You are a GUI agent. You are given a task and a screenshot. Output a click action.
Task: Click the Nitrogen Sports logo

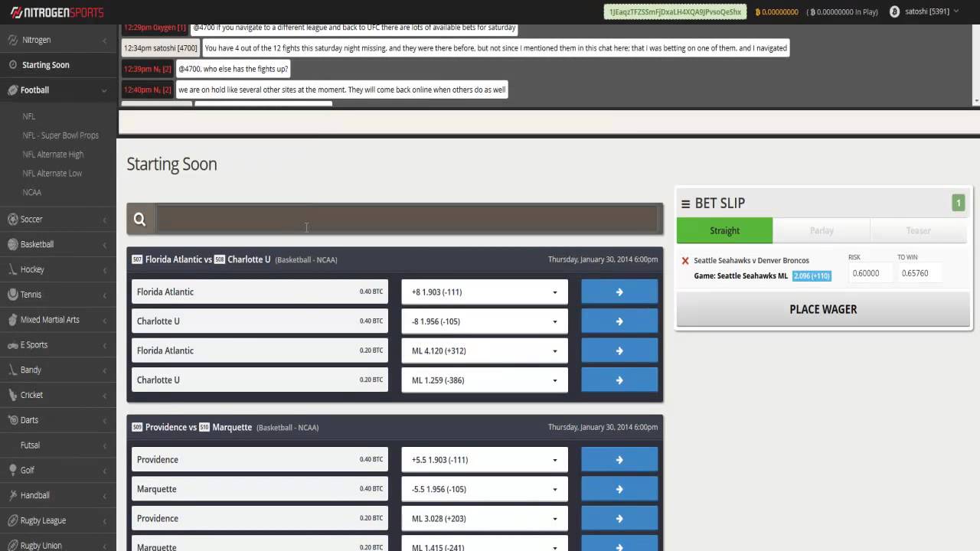[57, 12]
